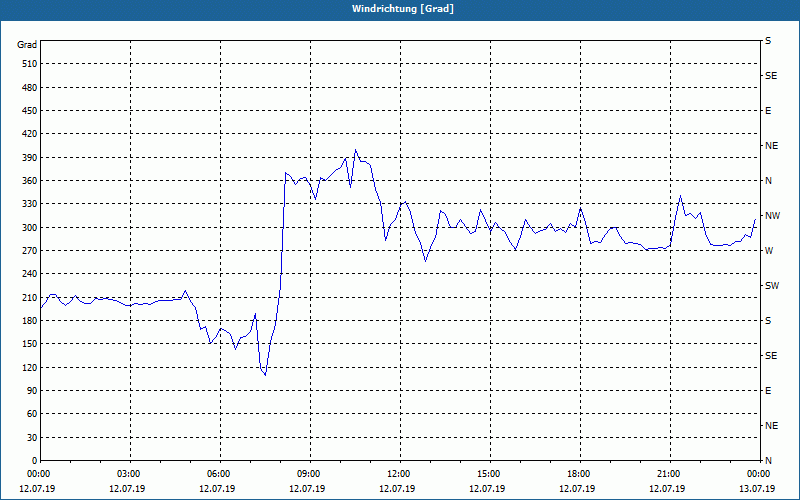The height and width of the screenshot is (500, 800).
Task: Click the chart title "Windrichtung [Grad]"
Action: [403, 9]
